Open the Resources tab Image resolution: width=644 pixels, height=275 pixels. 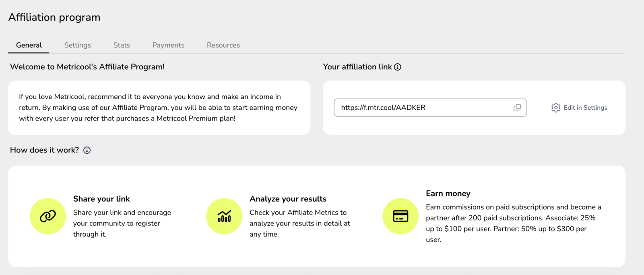[x=223, y=45]
